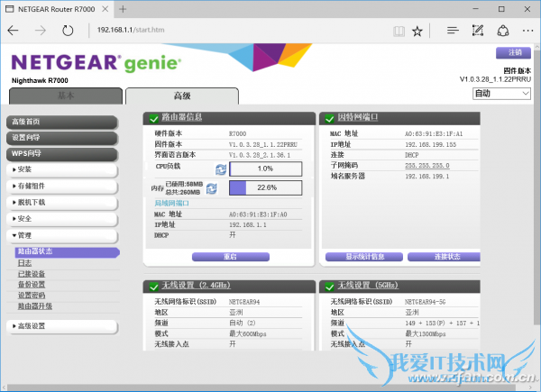
Task: Go back to the previous page
Action: point(14,31)
